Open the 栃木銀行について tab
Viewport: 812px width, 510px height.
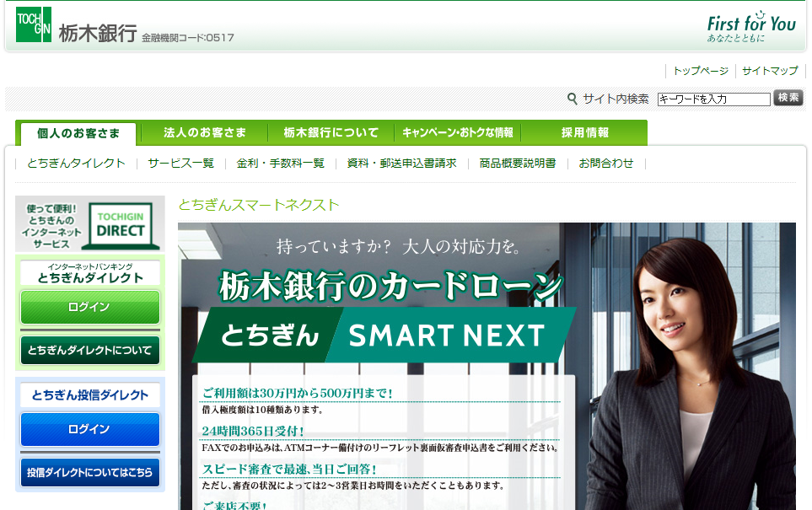(331, 133)
